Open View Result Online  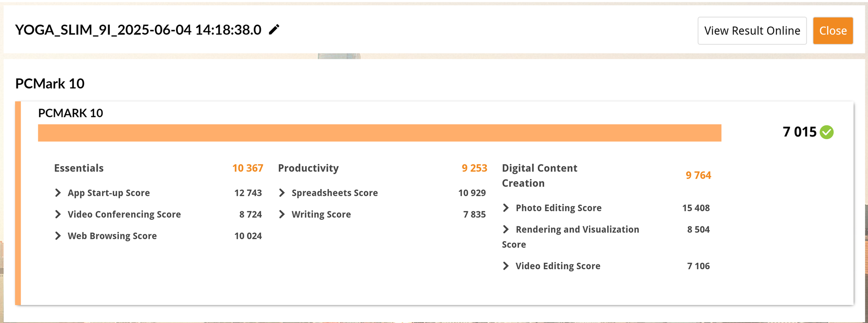coord(752,31)
